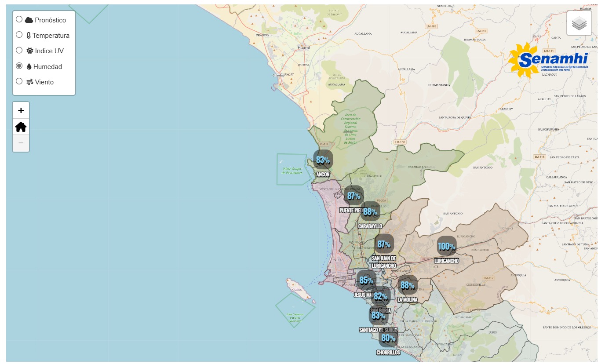Click the Viento option label
This screenshot has width=605, height=364.
coord(44,82)
